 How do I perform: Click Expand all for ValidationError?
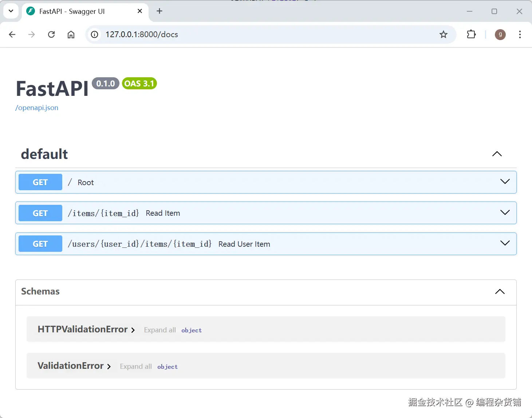click(136, 366)
